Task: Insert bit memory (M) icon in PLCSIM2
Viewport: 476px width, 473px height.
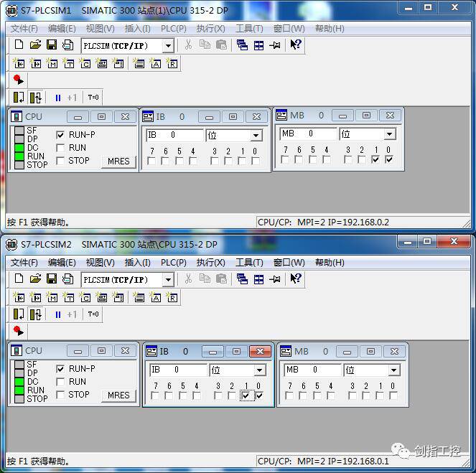Action: click(x=52, y=298)
